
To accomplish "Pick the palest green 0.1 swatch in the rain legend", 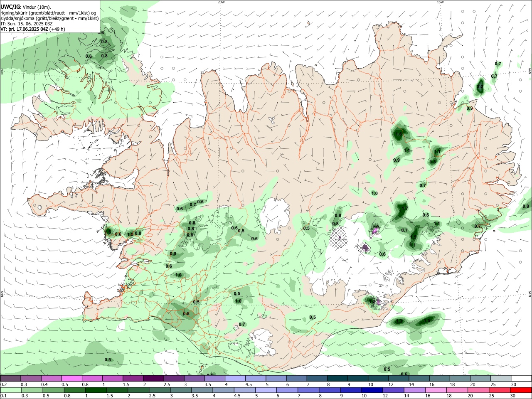I will point(10,390).
